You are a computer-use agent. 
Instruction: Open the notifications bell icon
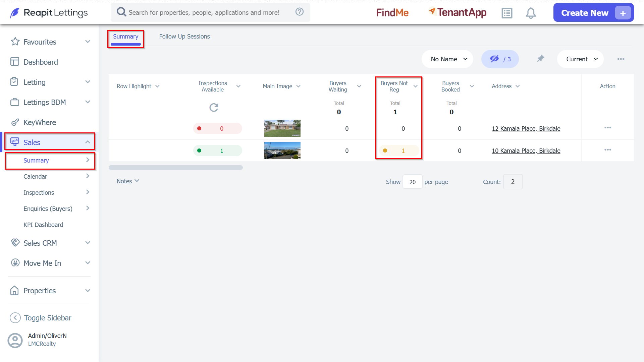[531, 13]
